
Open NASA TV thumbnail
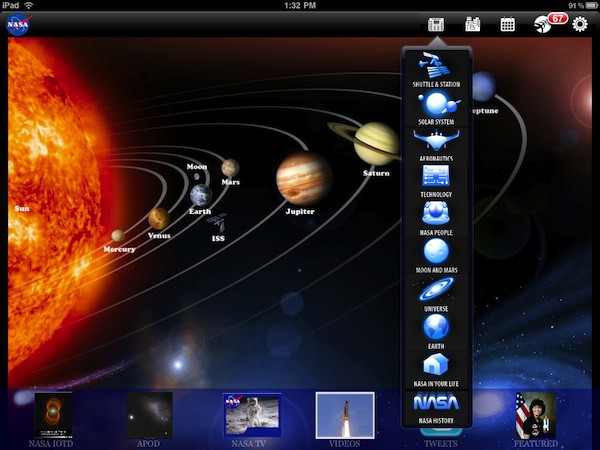252,415
